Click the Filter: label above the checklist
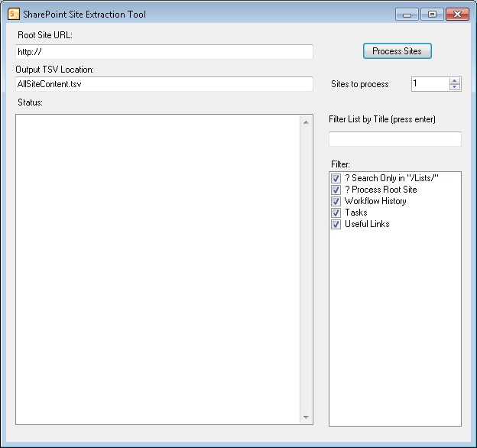Screen dimensions: 477x448 coord(340,164)
